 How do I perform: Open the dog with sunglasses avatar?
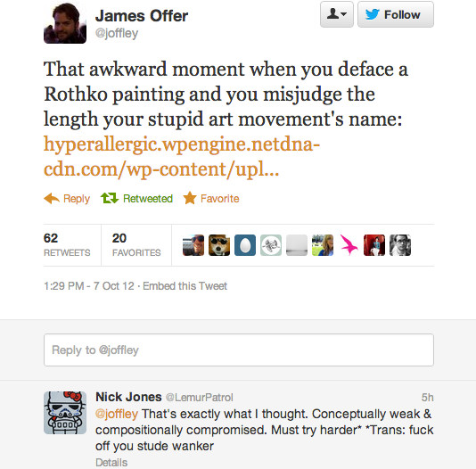point(219,245)
